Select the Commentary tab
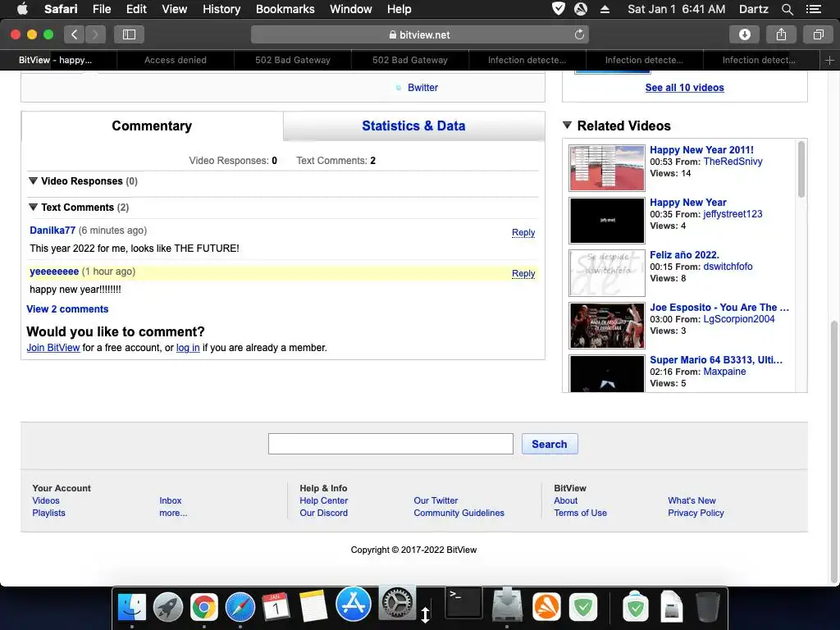The height and width of the screenshot is (630, 840). [152, 126]
